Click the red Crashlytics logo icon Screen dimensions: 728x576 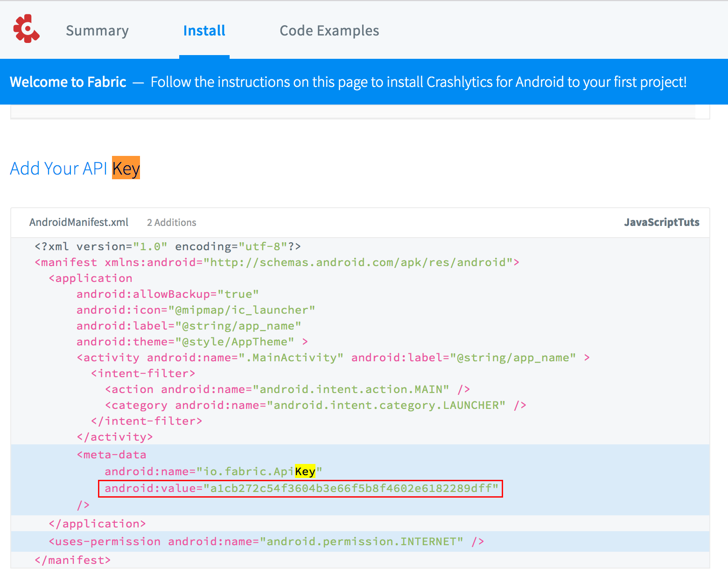(x=27, y=29)
